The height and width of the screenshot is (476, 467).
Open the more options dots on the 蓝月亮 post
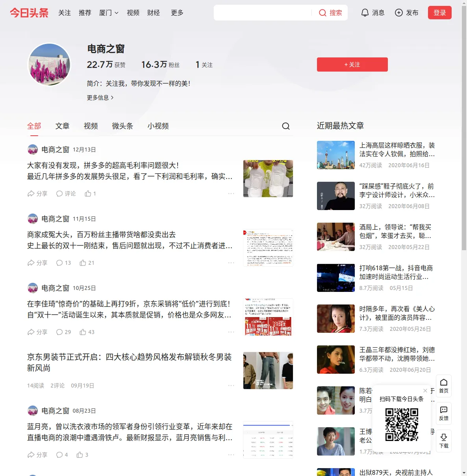click(x=231, y=455)
